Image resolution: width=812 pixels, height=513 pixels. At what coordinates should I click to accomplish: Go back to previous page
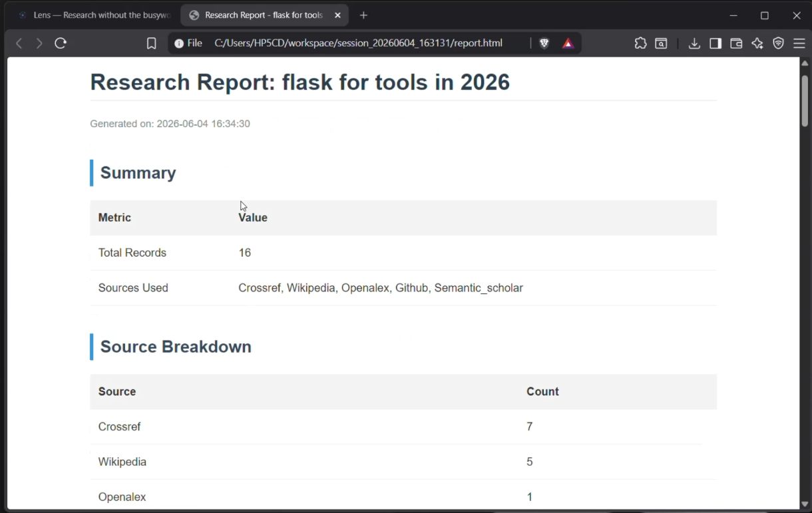pos(19,43)
